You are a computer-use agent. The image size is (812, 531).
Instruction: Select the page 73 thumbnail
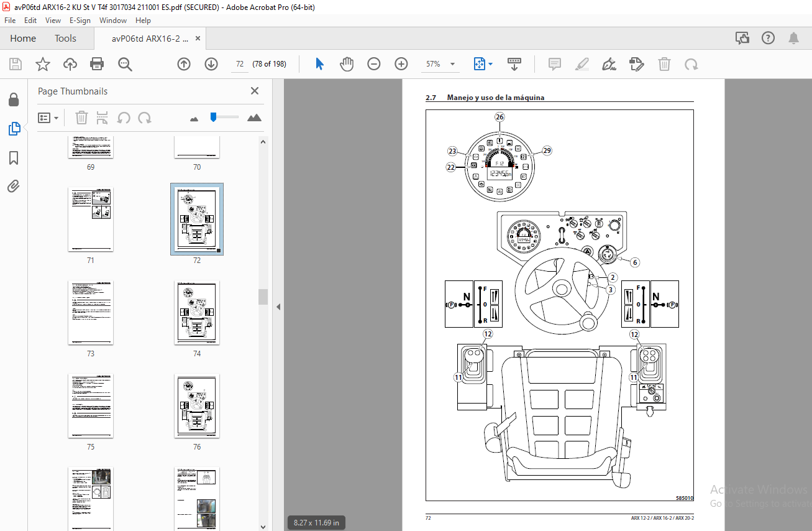pos(91,313)
